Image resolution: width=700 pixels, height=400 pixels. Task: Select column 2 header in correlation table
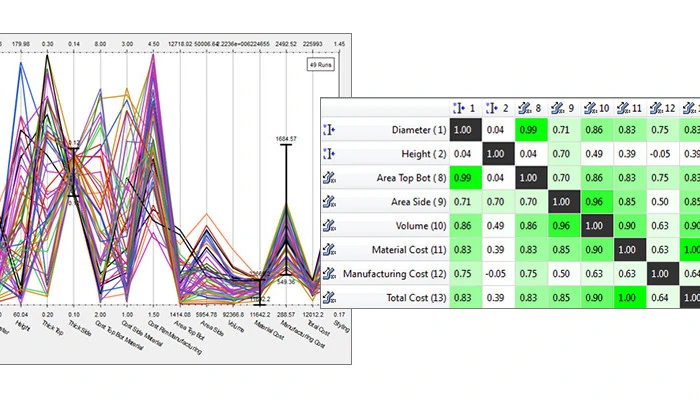[498, 108]
